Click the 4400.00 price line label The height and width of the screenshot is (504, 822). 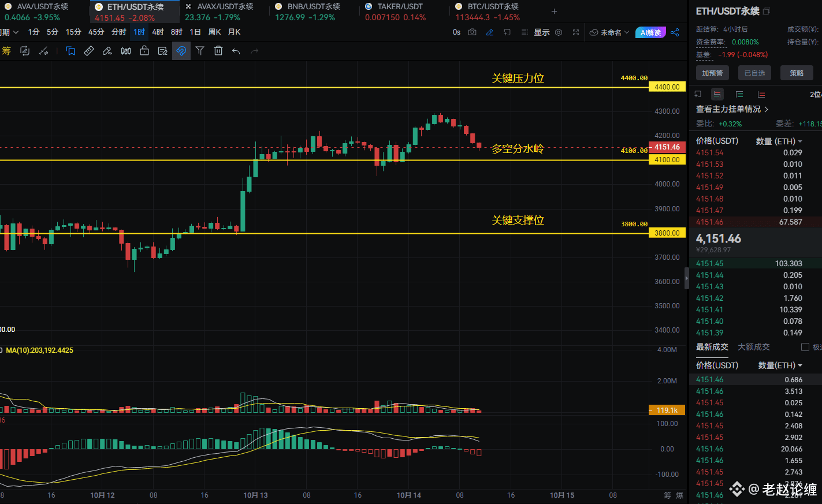click(x=667, y=87)
